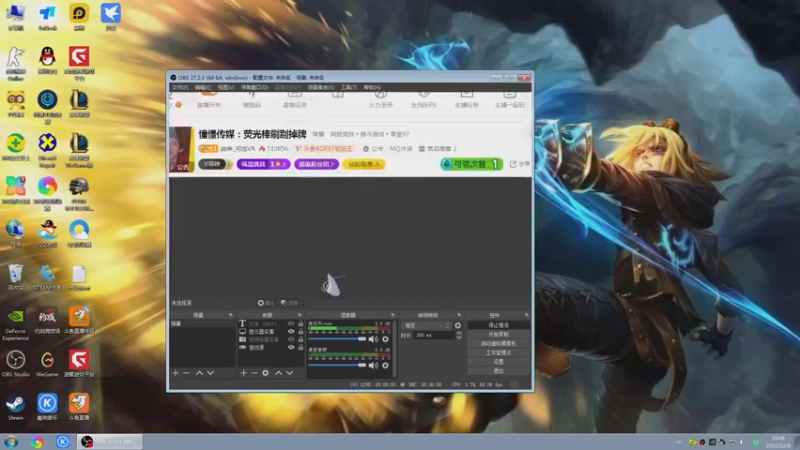The width and height of the screenshot is (800, 450).
Task: Open desktop audio settings gear
Action: point(385,365)
